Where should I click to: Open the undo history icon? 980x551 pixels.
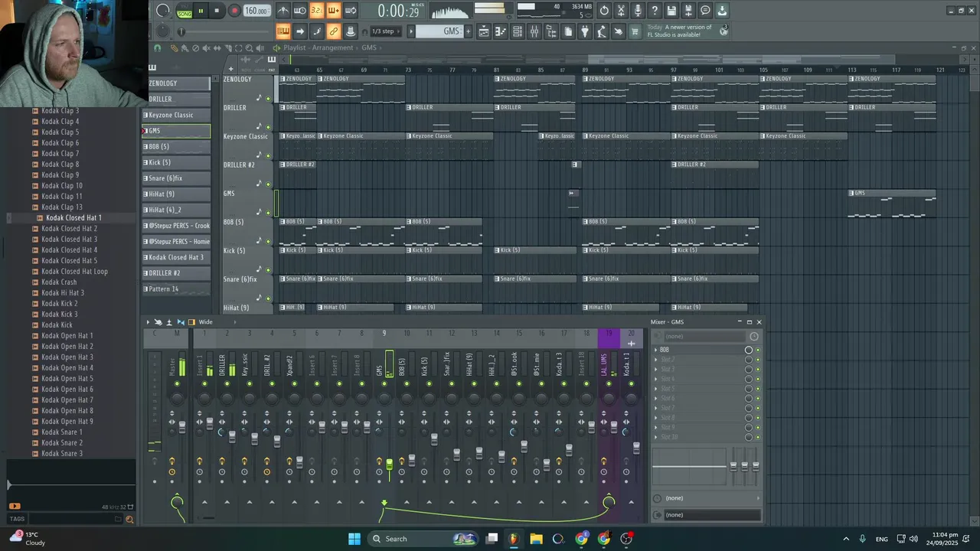pyautogui.click(x=604, y=11)
